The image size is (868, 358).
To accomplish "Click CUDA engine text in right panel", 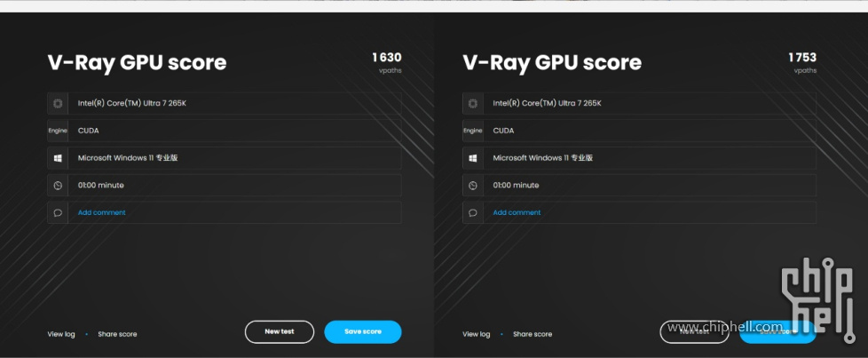I will click(504, 131).
